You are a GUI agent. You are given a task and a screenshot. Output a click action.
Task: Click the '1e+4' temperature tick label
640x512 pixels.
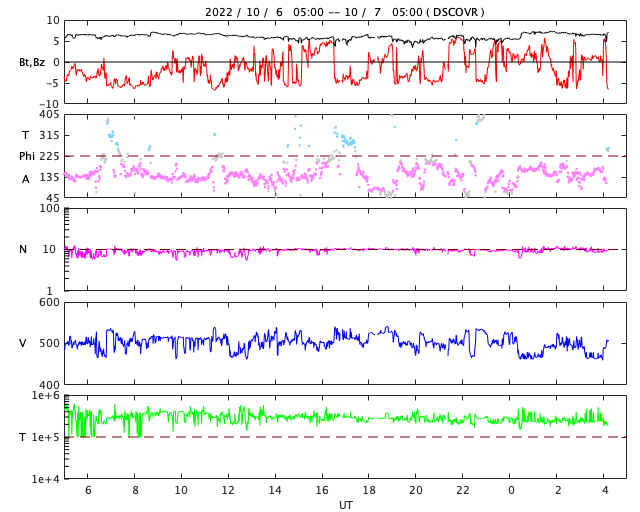45,479
